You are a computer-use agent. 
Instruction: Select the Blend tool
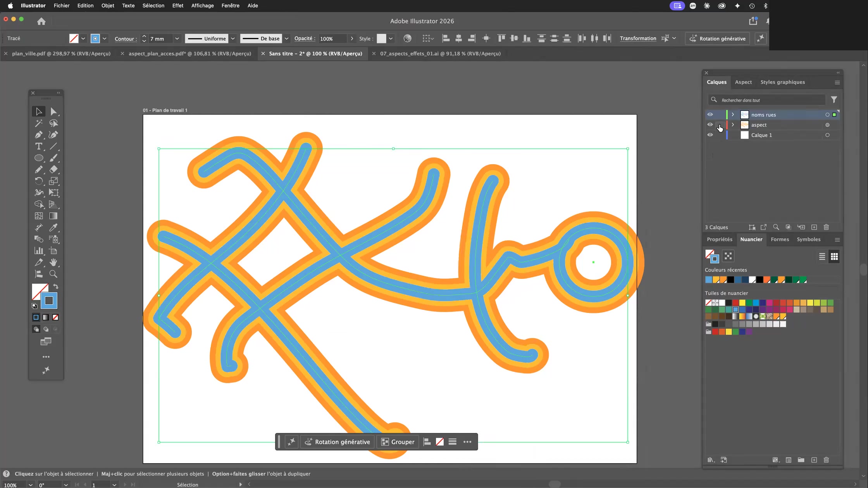[x=39, y=239]
